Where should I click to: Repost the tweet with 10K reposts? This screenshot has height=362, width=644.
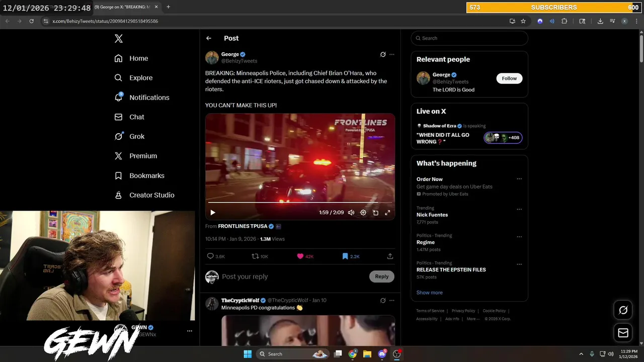[260, 256]
